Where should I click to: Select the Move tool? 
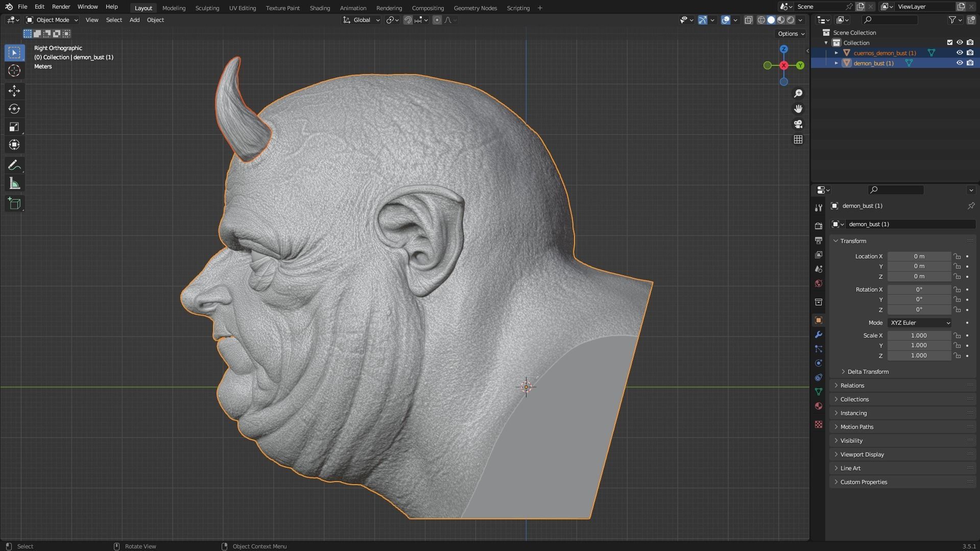pyautogui.click(x=14, y=91)
